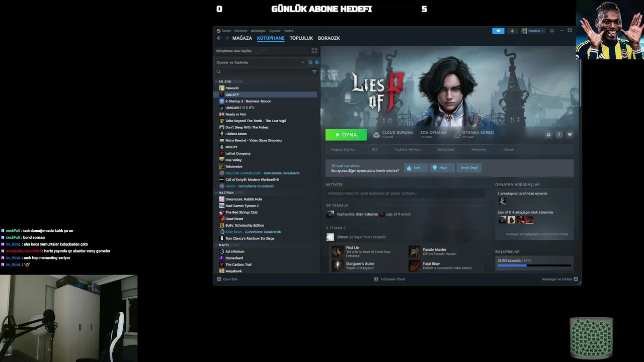Go forward with the Steam forward arrow
Screen dimensions: 644x362
pos(227,38)
